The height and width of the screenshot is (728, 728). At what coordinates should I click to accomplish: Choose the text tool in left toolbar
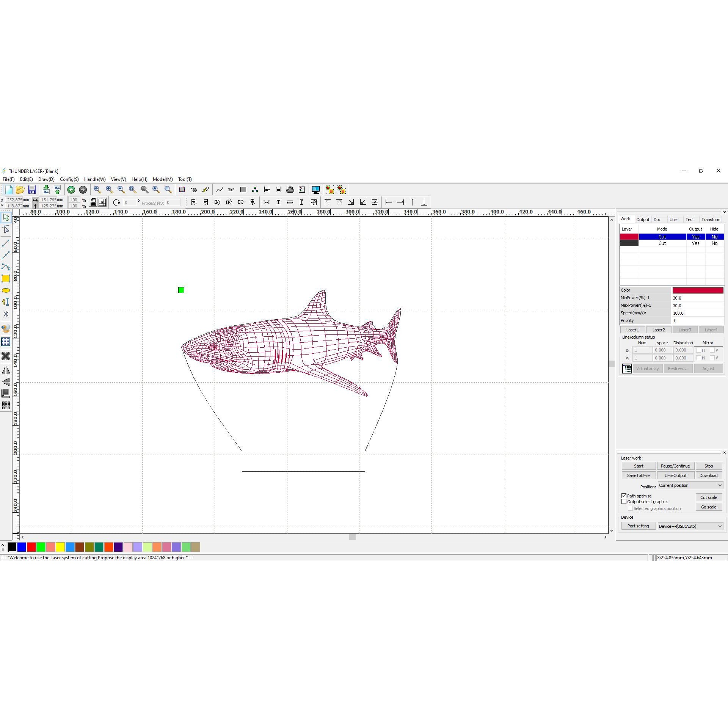click(x=6, y=302)
